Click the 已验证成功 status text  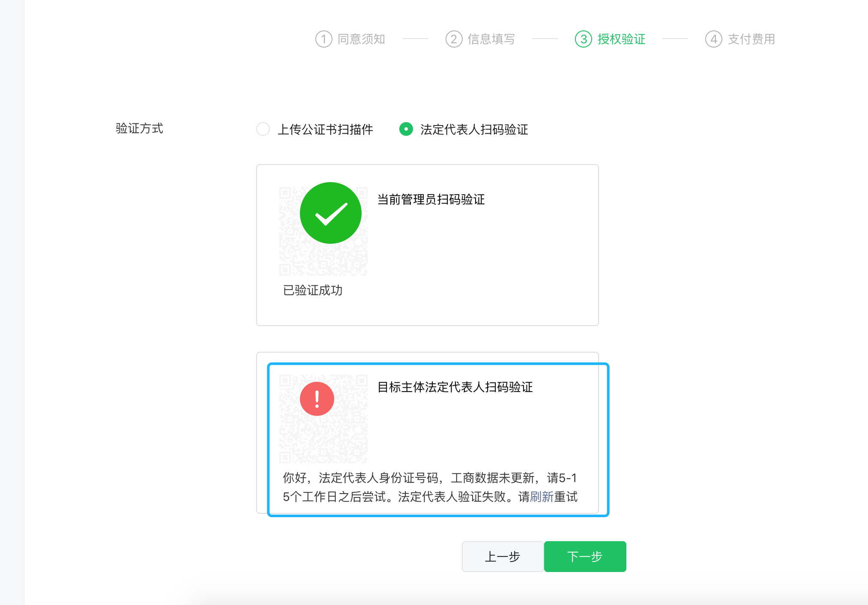pyautogui.click(x=312, y=290)
